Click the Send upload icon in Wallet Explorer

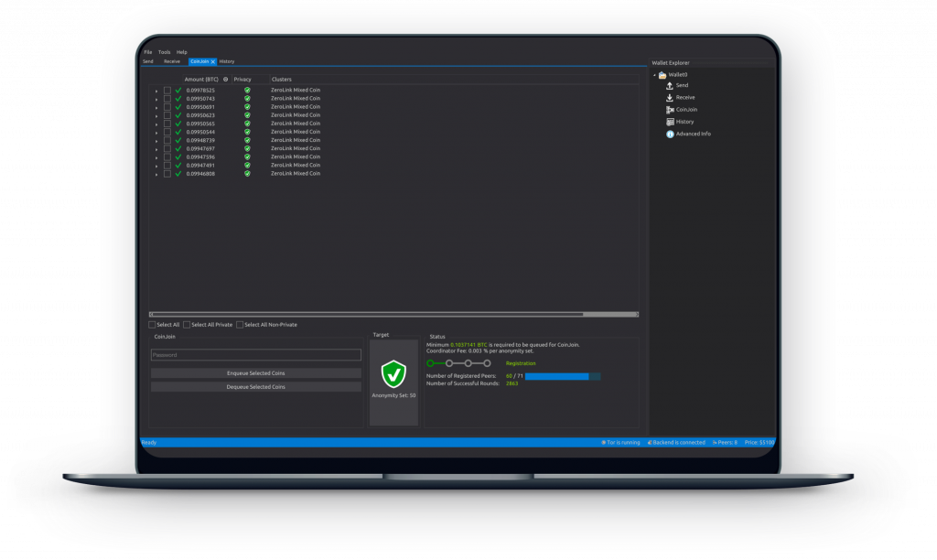pos(670,85)
